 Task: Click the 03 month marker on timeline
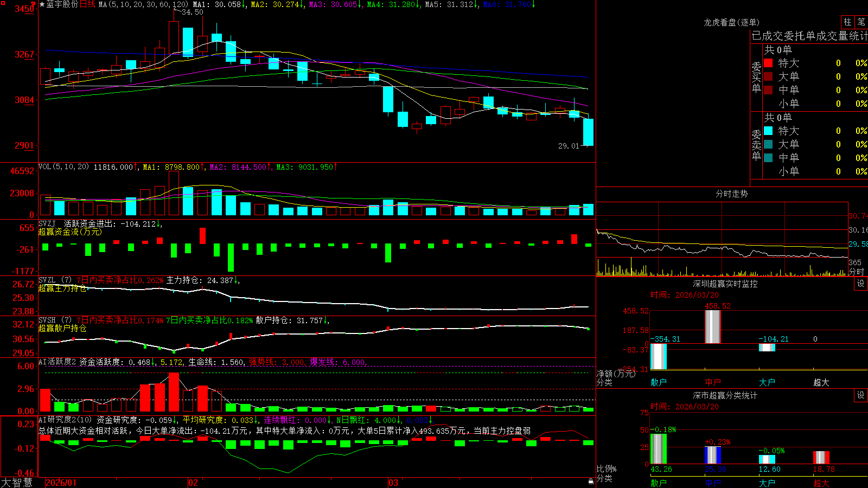point(393,483)
